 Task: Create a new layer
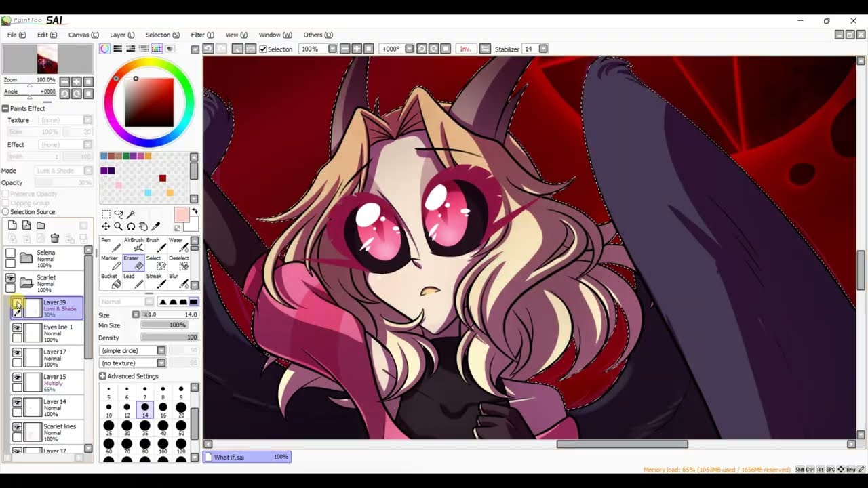click(x=12, y=226)
